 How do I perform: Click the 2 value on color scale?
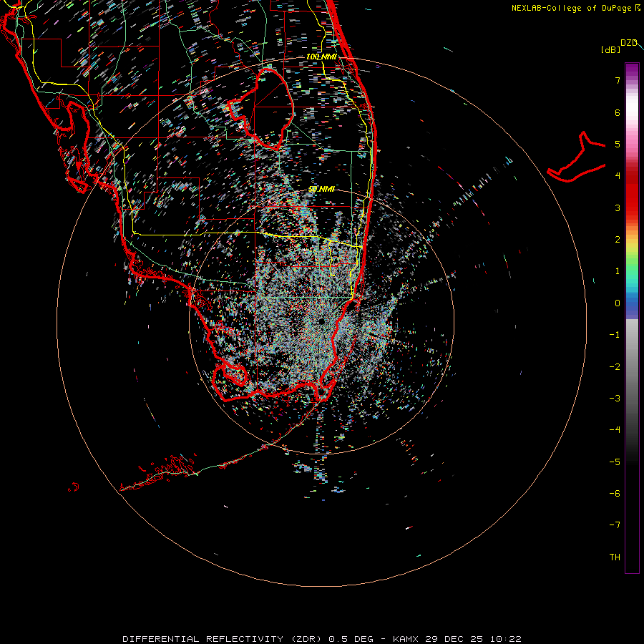[x=618, y=240]
